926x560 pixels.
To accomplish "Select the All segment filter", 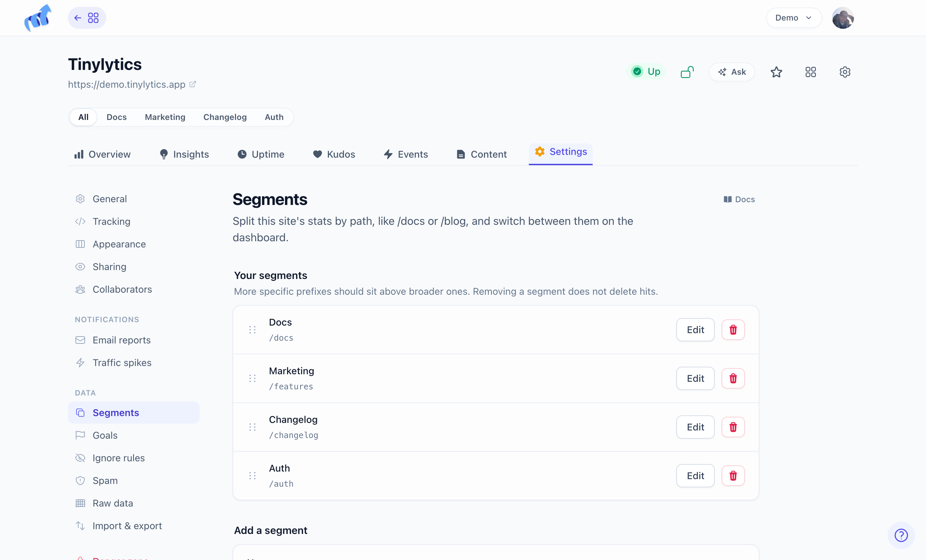I will coord(83,117).
